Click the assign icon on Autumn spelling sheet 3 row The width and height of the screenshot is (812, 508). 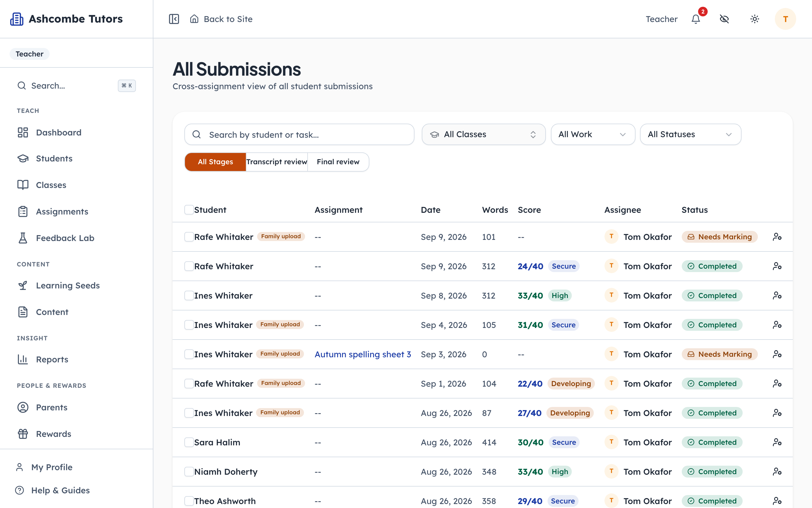pyautogui.click(x=777, y=354)
